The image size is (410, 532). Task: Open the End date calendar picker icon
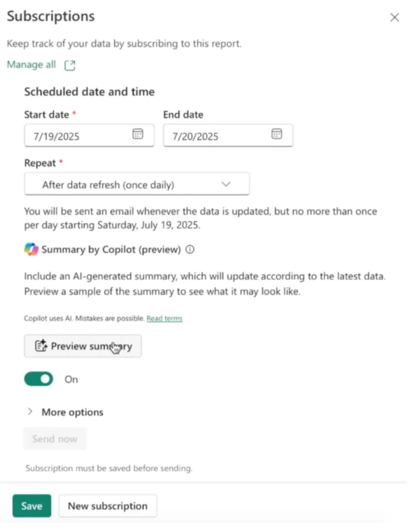277,134
